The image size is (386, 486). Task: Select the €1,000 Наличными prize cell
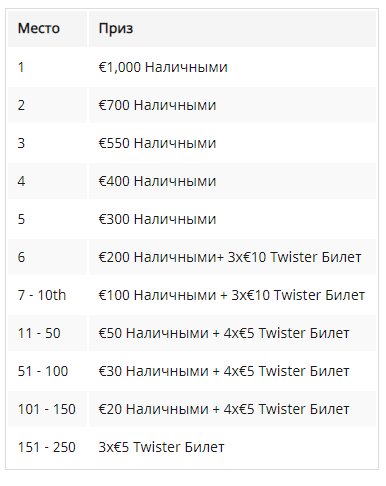[232, 67]
